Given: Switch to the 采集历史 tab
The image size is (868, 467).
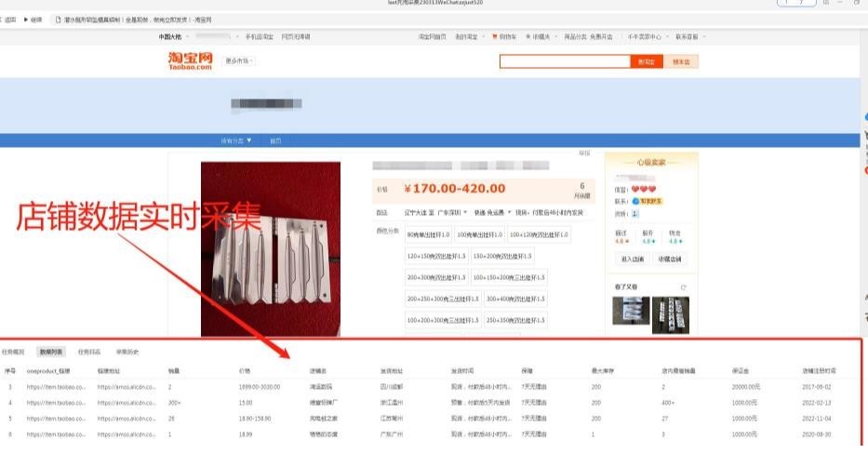Looking at the screenshot, I should (x=127, y=352).
